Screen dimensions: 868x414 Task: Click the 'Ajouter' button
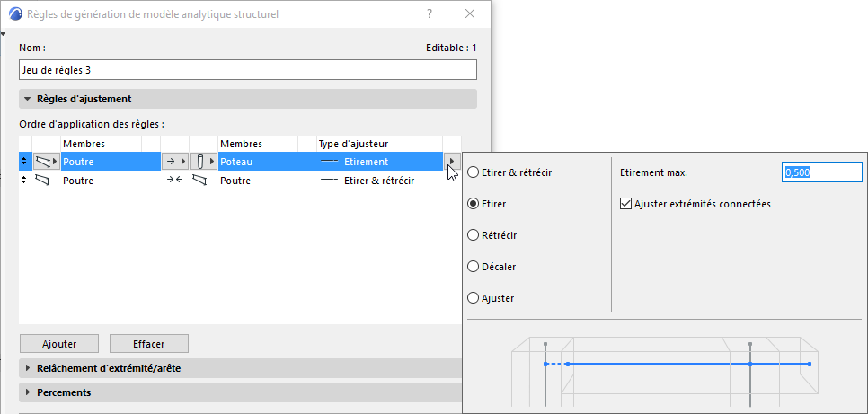pyautogui.click(x=59, y=343)
